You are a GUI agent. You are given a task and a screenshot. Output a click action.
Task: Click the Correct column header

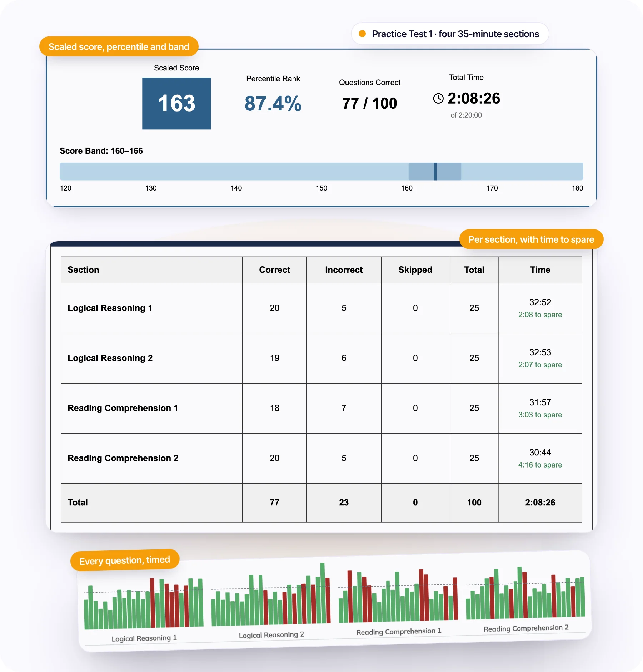(x=274, y=270)
